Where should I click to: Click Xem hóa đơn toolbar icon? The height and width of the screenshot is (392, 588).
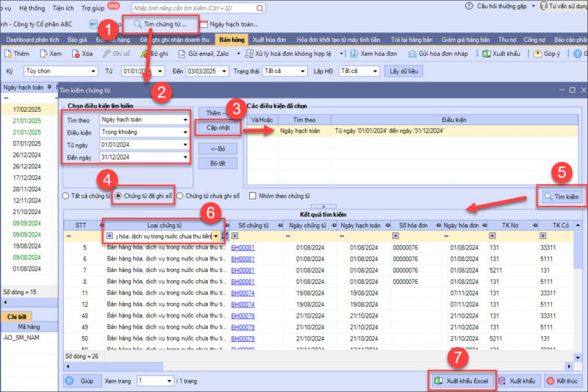coord(373,54)
